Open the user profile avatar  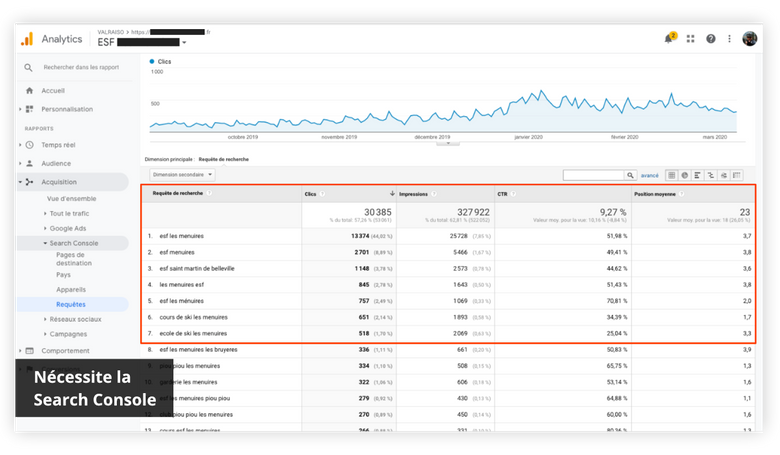point(750,38)
